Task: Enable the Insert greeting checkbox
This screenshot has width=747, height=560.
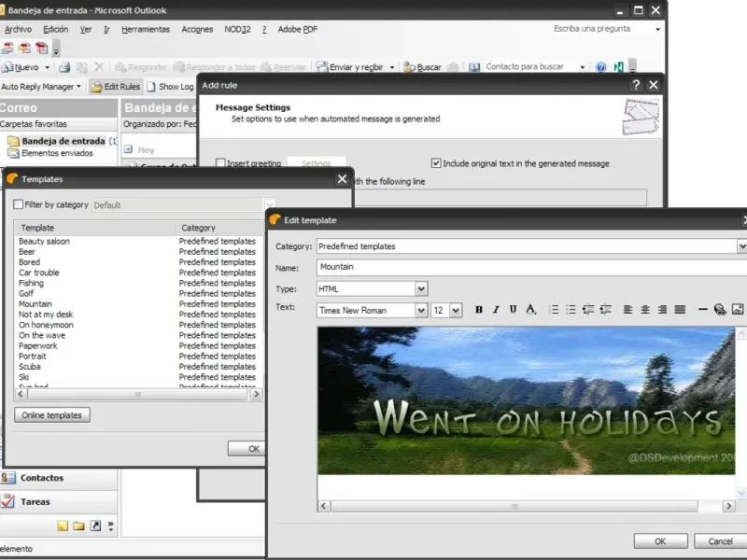Action: [220, 162]
